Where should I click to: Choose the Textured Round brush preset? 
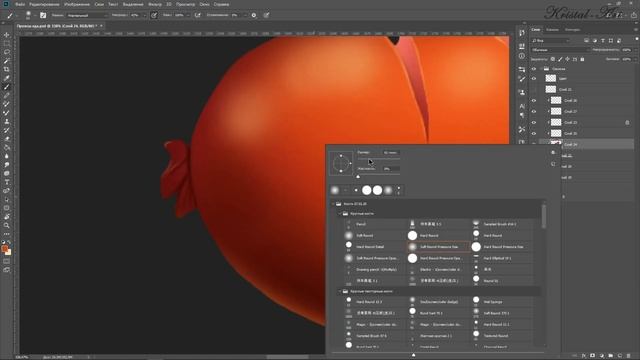click(x=503, y=336)
